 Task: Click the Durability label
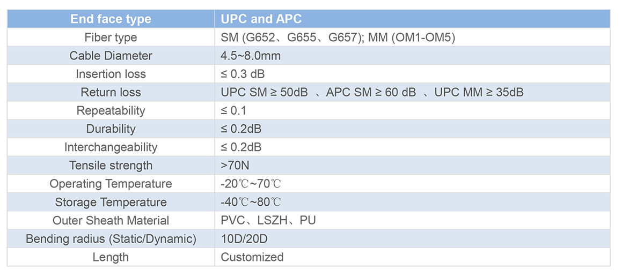point(111,129)
